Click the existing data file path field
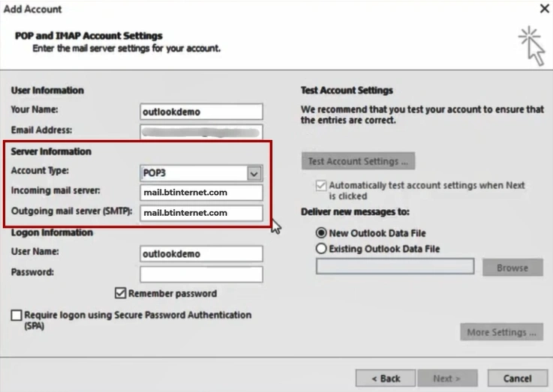 (395, 266)
